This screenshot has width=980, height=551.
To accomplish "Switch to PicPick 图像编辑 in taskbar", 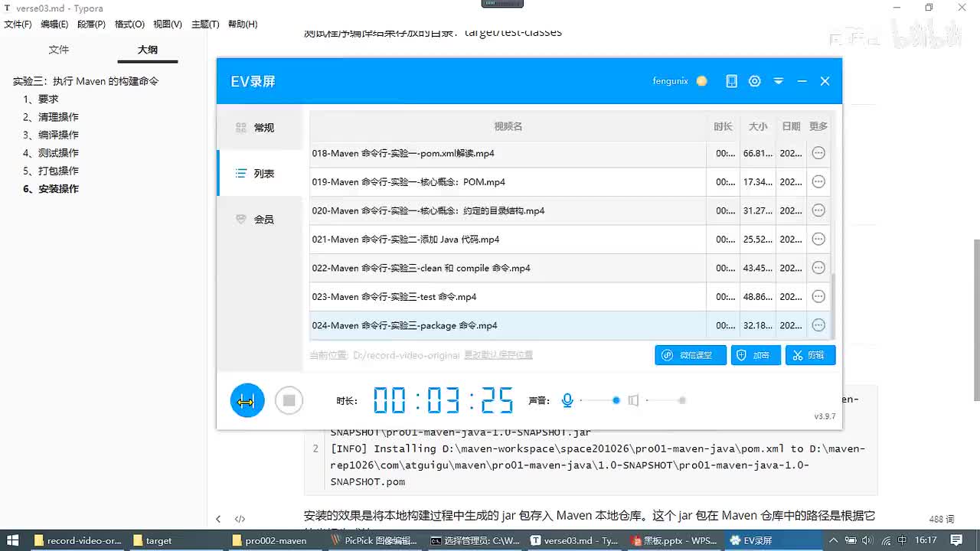I will coord(374,540).
